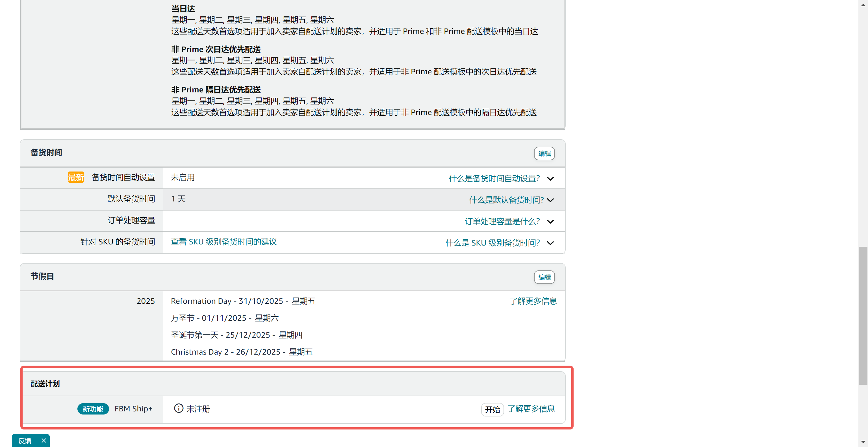Open 查看 SKU 级别备货时间的建议 link

224,242
